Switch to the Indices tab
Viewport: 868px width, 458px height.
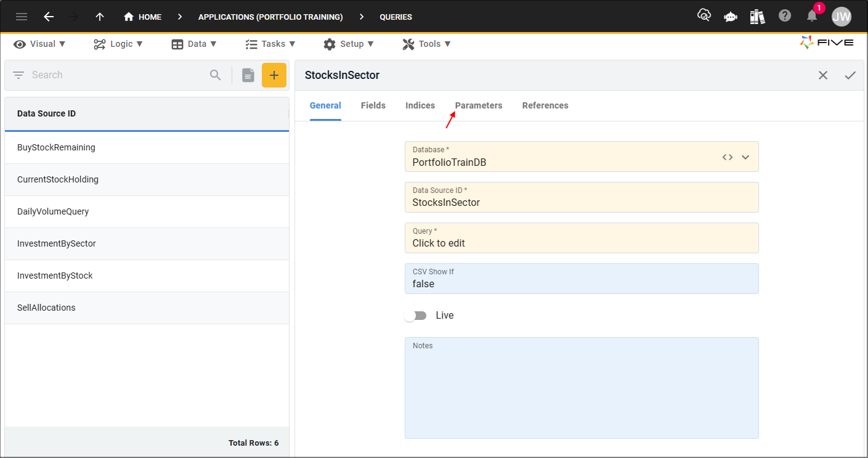pos(420,105)
